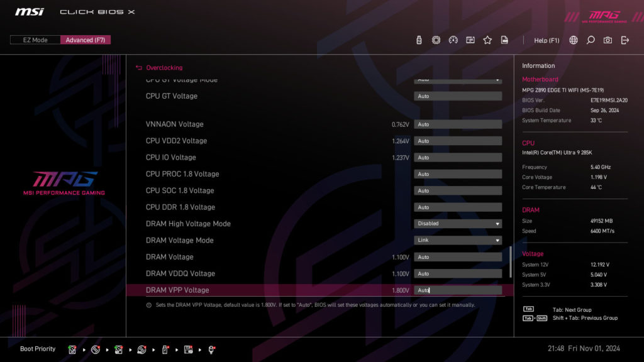Open the Favorites star icon

click(x=487, y=40)
